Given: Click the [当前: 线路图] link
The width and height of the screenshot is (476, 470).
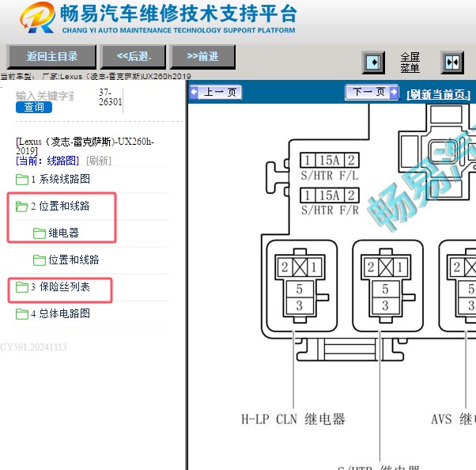Looking at the screenshot, I should click(x=47, y=161).
